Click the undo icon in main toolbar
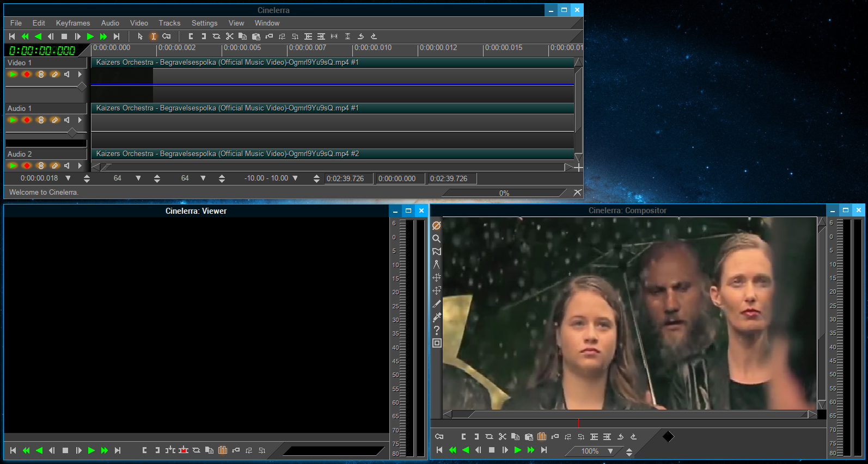Viewport: 868px width, 464px height. (x=360, y=36)
